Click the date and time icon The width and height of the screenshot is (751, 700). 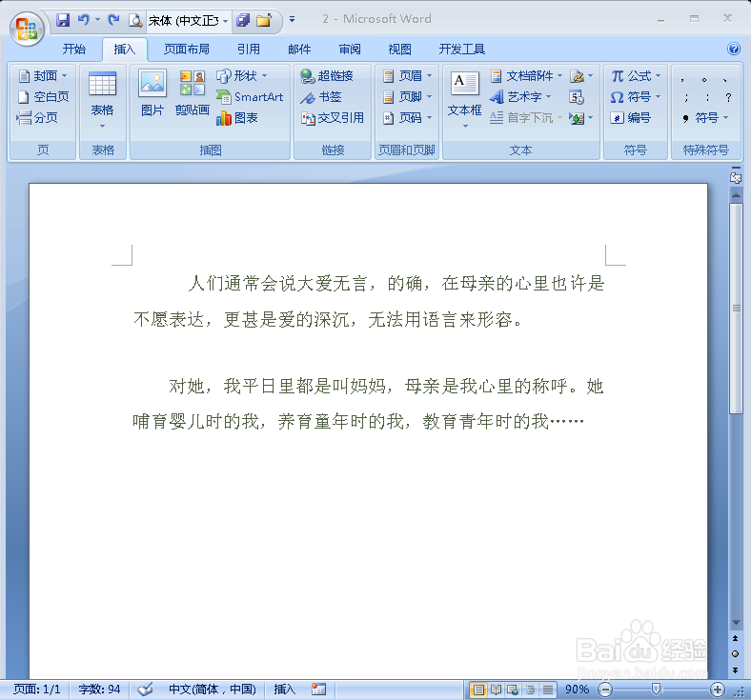[x=577, y=97]
